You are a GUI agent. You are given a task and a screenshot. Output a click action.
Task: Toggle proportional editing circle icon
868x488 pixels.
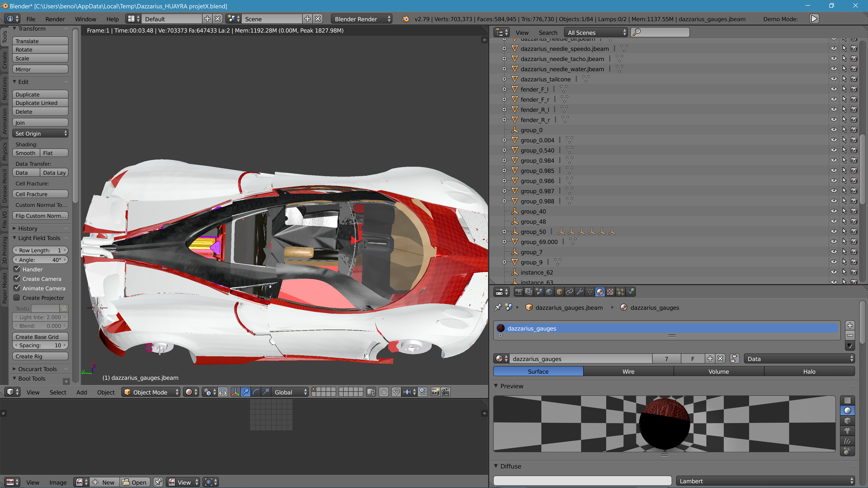[383, 392]
